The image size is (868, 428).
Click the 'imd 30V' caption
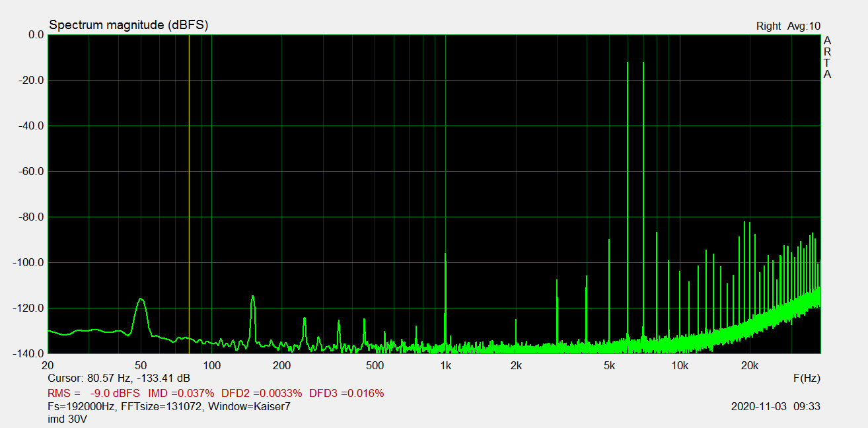(x=67, y=419)
